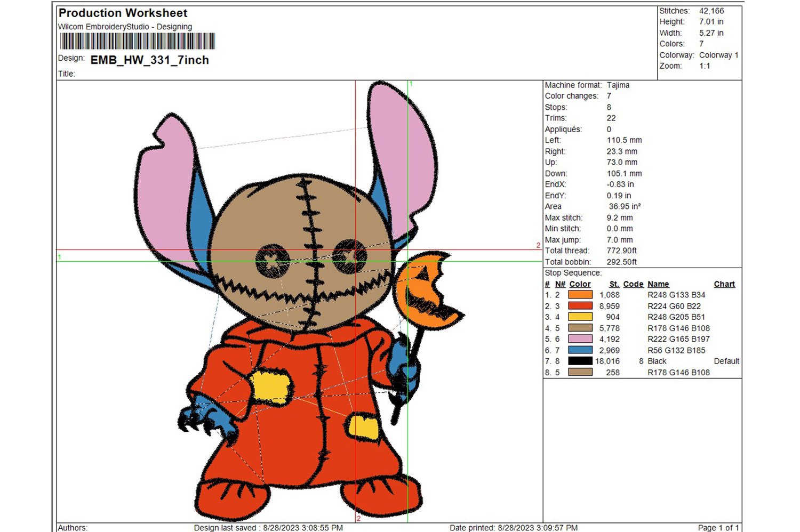The image size is (800, 532).
Task: Click 'Design last saved : 8/28/2023 3:08:55 PM'
Action: (268, 528)
